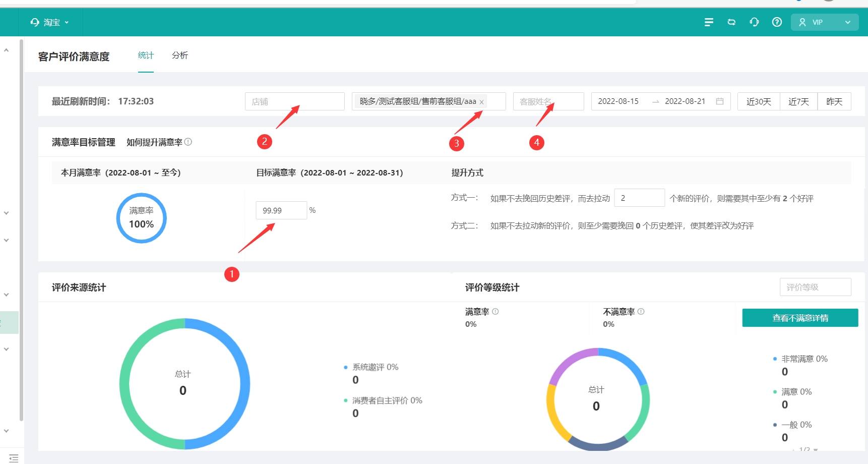Click the 查看不满意详情 button

(x=800, y=318)
